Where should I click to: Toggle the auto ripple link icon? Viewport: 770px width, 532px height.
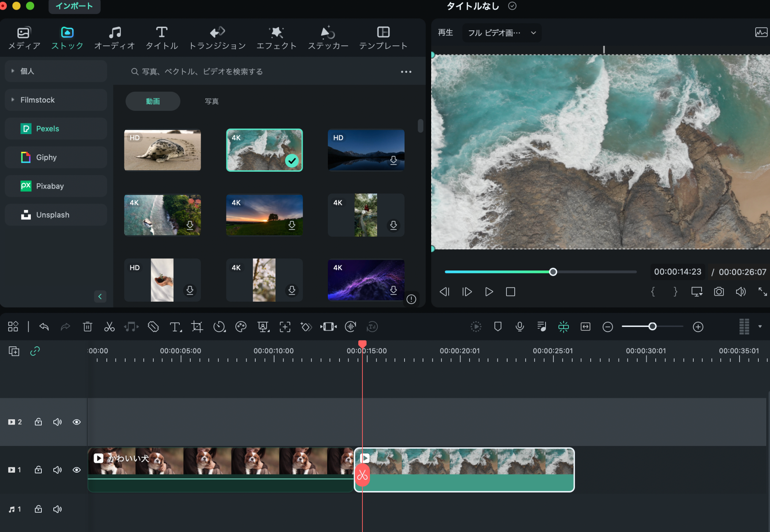click(x=35, y=351)
